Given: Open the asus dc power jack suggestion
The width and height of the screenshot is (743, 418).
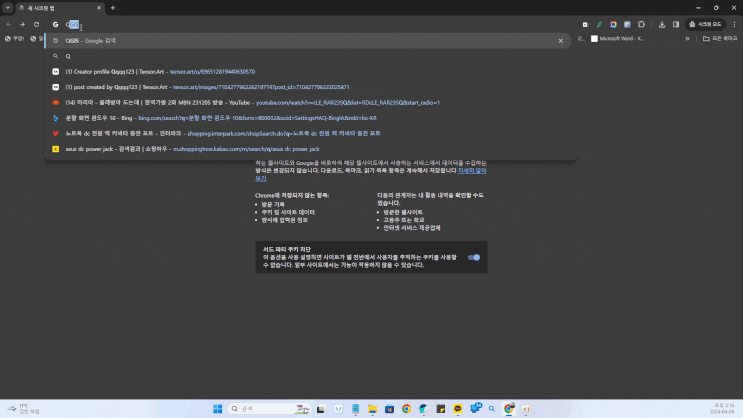Looking at the screenshot, I should 308,149.
